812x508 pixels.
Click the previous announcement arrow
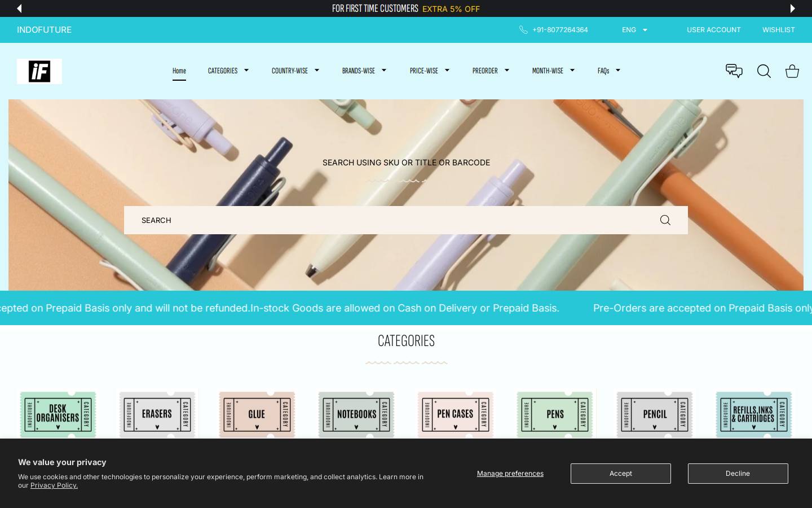[19, 8]
